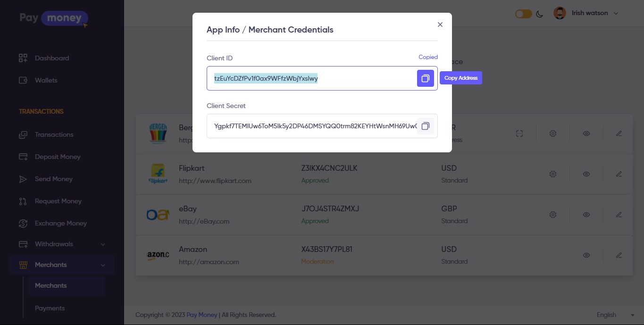The width and height of the screenshot is (644, 325).
Task: Click the Flipkart logo thumbnail
Action: tap(158, 174)
